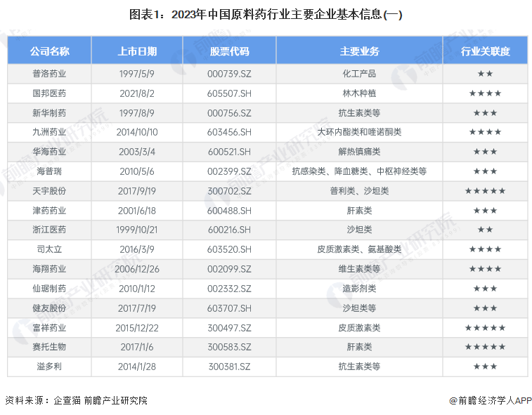Select the company name 海普瑞
This screenshot has height=415, width=532.
[49, 171]
